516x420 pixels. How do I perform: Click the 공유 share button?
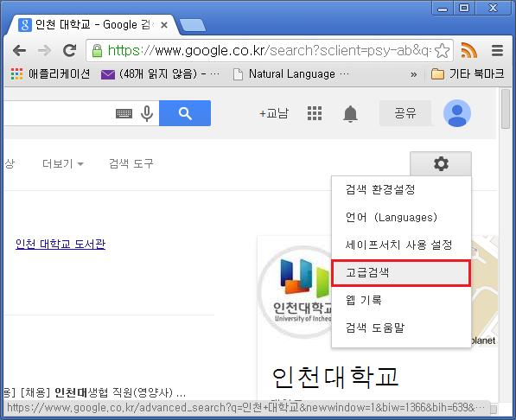[x=405, y=113]
